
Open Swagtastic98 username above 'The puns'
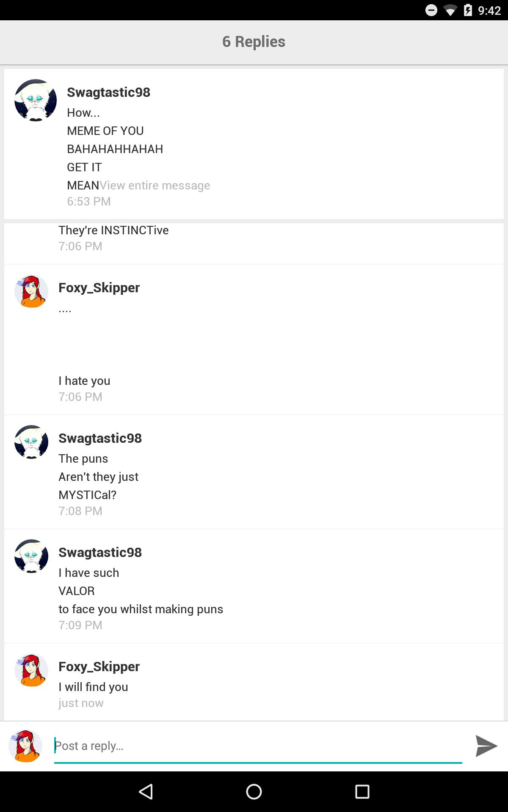[100, 438]
